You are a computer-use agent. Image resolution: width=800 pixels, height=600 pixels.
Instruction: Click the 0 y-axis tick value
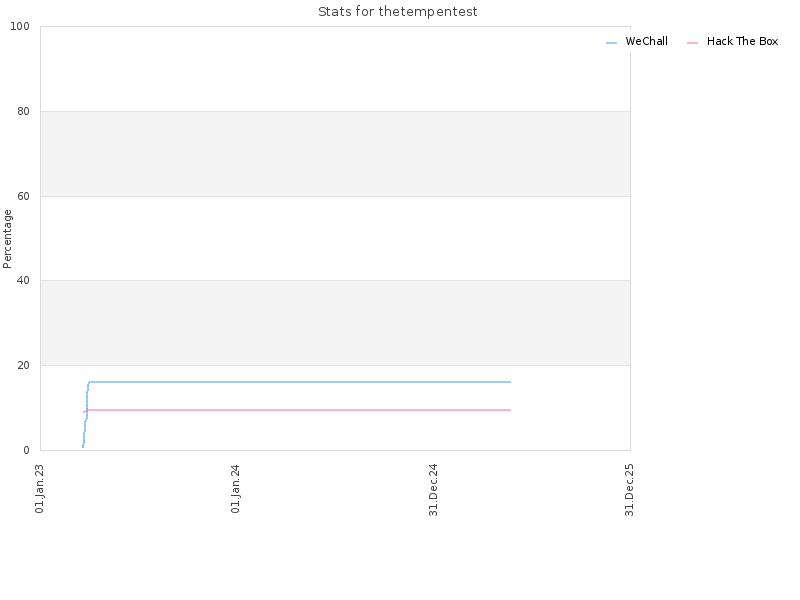coord(27,451)
